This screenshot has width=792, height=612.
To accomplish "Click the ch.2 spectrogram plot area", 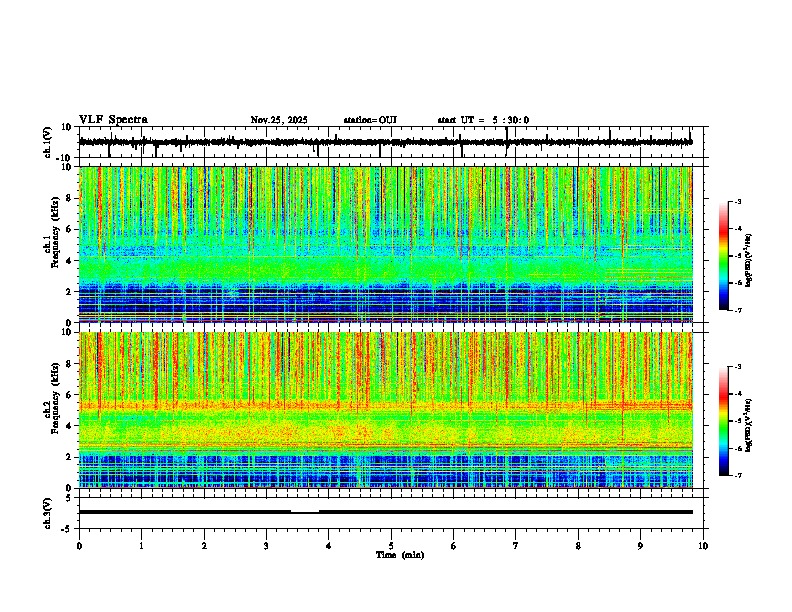I will (386, 410).
